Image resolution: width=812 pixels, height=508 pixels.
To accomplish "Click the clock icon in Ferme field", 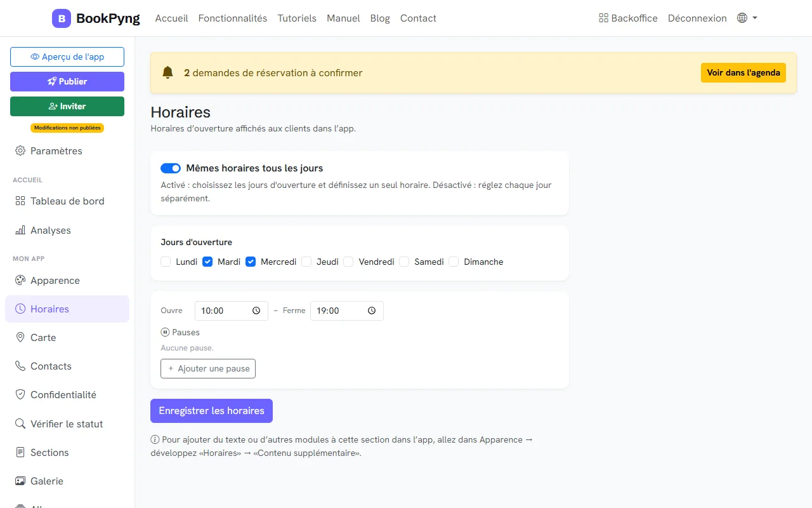I will [372, 311].
